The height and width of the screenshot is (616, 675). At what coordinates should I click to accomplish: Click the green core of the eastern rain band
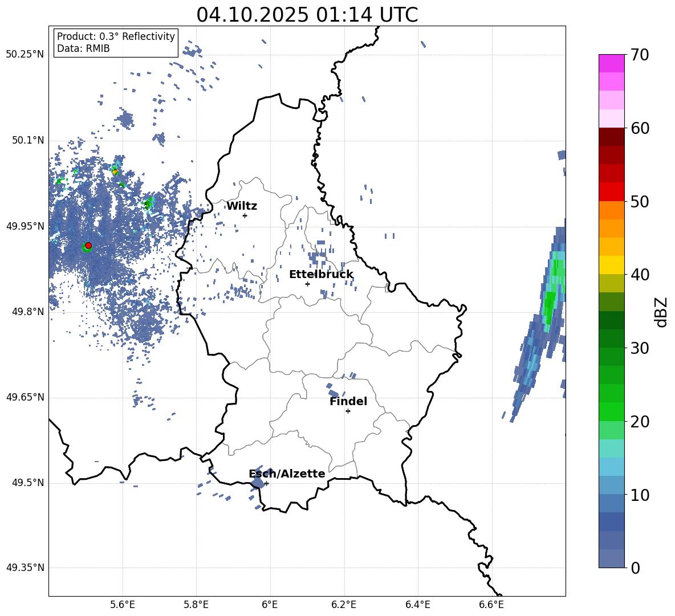point(549,308)
